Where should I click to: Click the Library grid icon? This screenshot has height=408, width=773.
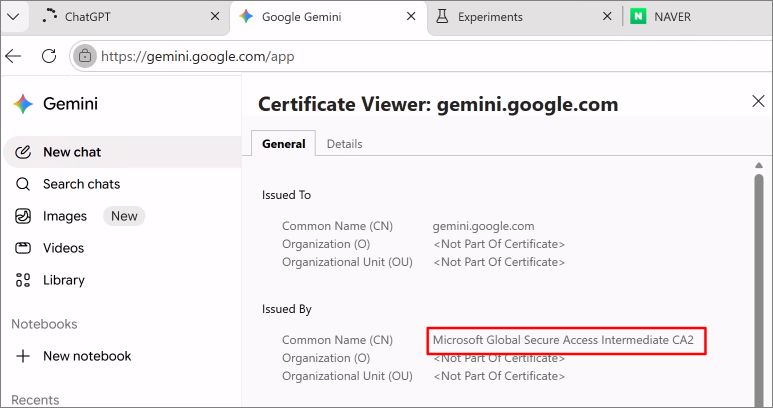[23, 280]
